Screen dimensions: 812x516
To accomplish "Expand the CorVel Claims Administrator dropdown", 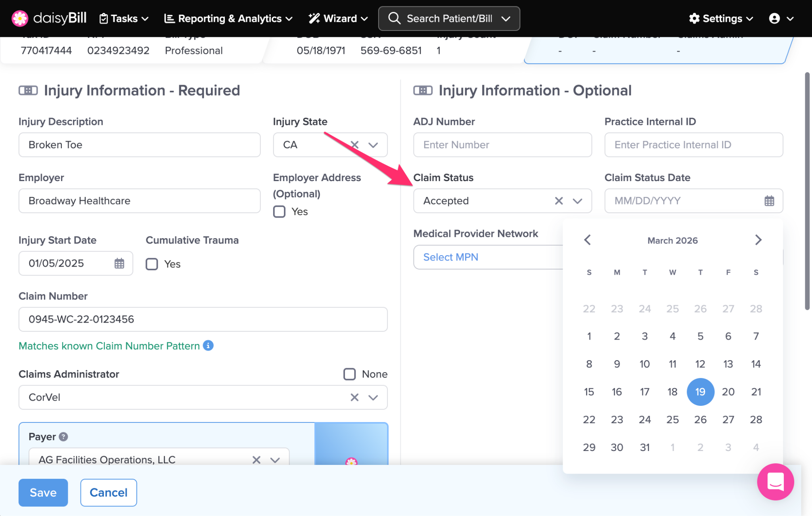I will (x=373, y=398).
